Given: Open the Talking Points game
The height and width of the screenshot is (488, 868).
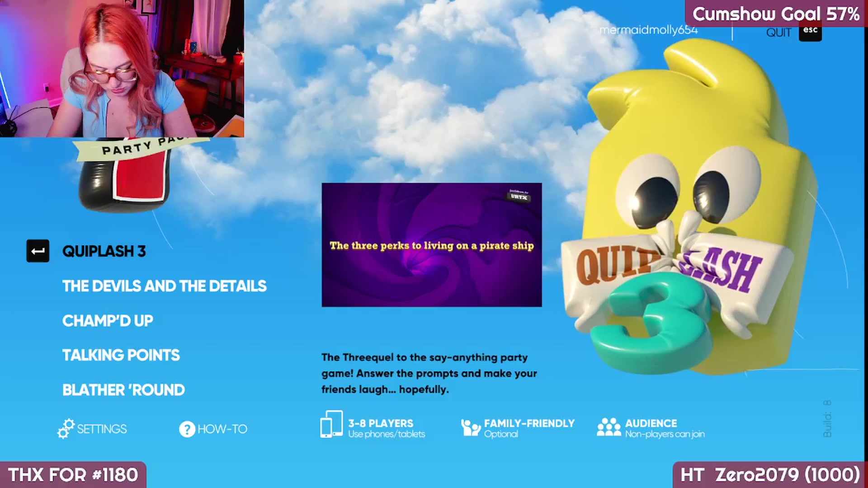Looking at the screenshot, I should 121,355.
